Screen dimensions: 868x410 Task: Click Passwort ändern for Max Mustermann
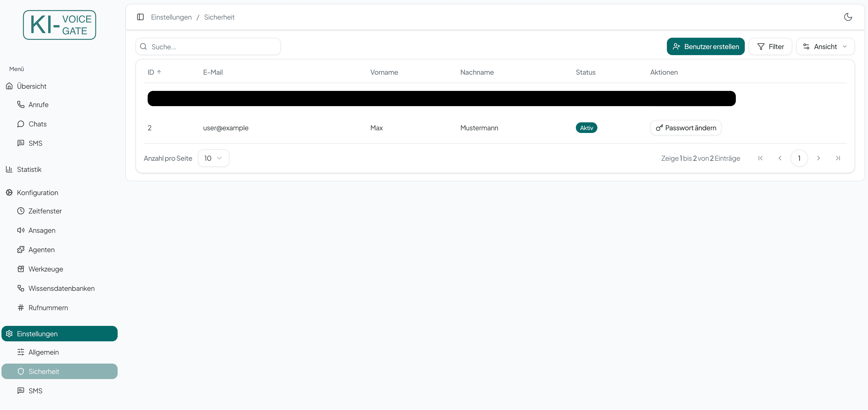685,128
